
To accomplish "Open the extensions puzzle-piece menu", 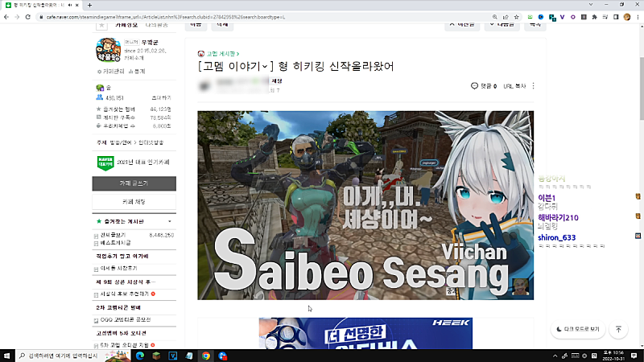I will (x=594, y=17).
